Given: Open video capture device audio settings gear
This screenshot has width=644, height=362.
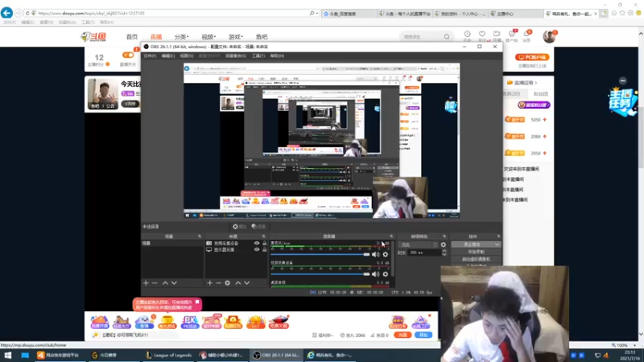Looking at the screenshot, I should pos(386,274).
